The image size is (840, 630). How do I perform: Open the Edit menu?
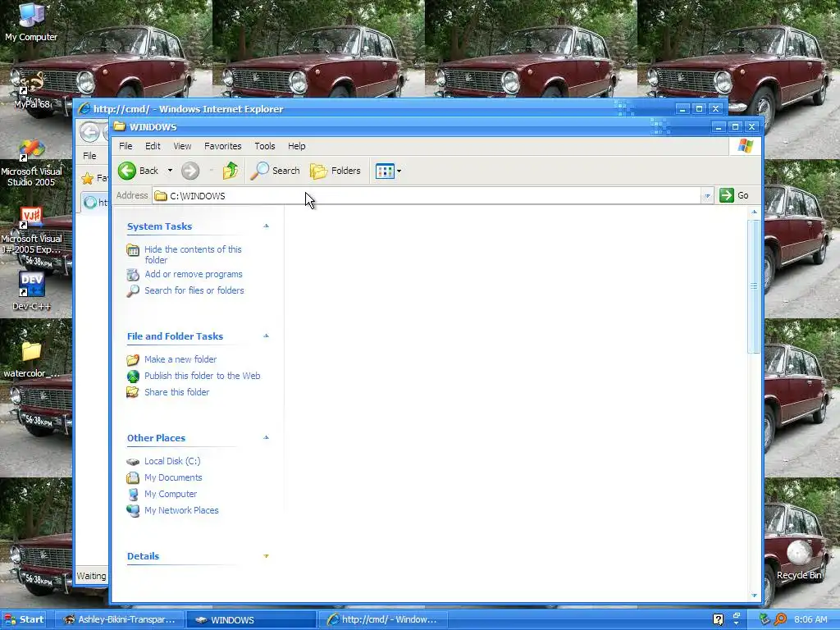point(153,146)
